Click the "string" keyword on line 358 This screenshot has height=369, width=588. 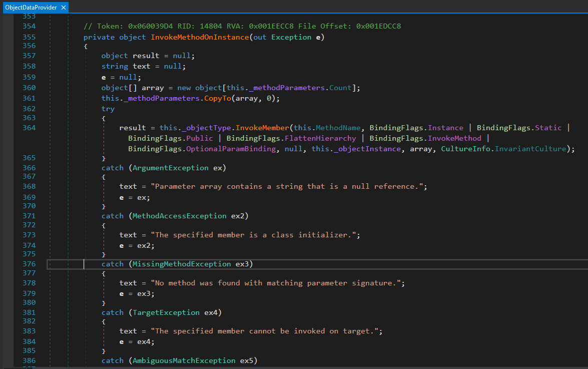coord(115,67)
